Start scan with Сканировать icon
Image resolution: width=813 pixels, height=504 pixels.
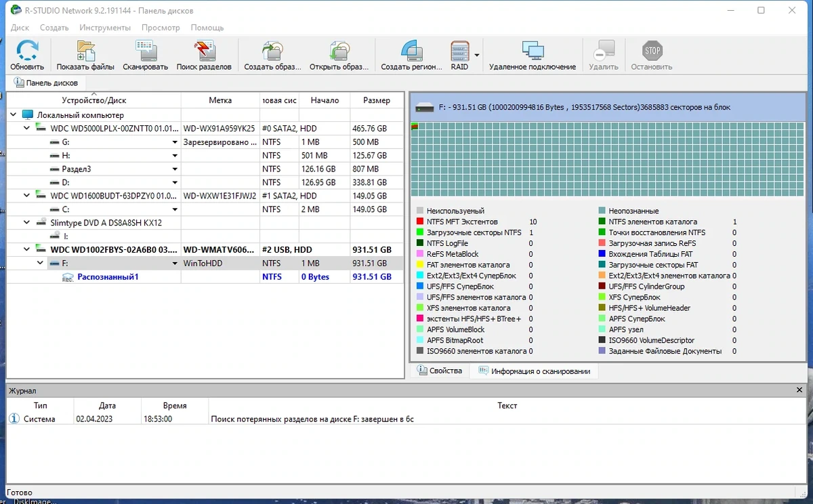145,51
